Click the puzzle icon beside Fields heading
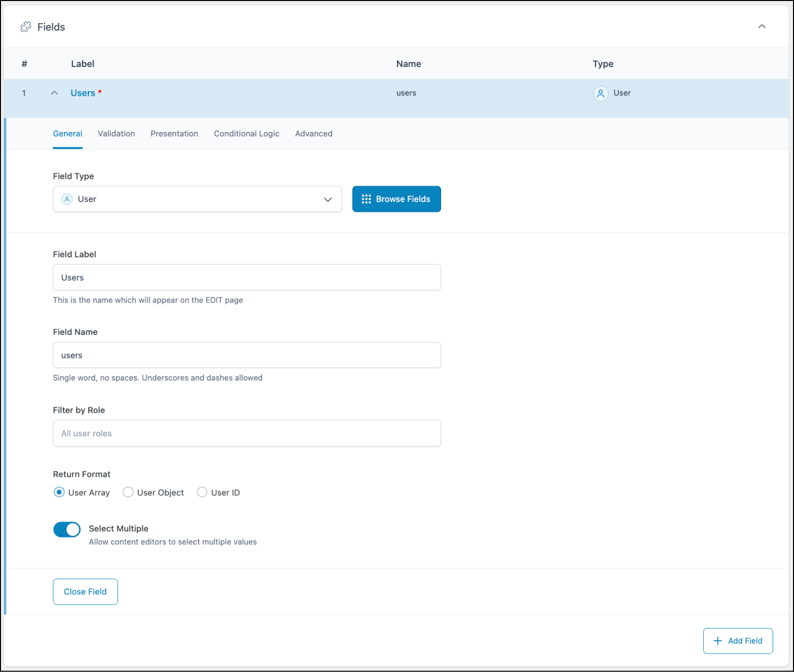Viewport: 794px width, 672px height. click(25, 27)
